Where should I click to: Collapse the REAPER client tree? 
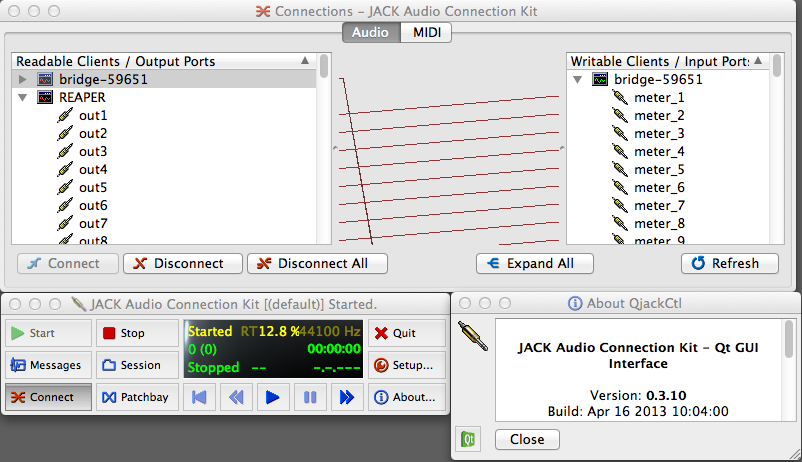(23, 97)
